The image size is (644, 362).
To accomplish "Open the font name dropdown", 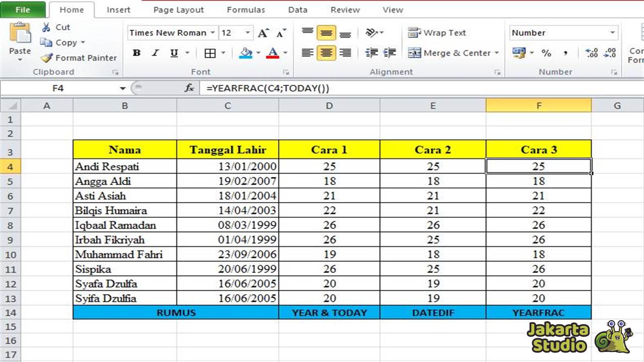I will (x=213, y=32).
